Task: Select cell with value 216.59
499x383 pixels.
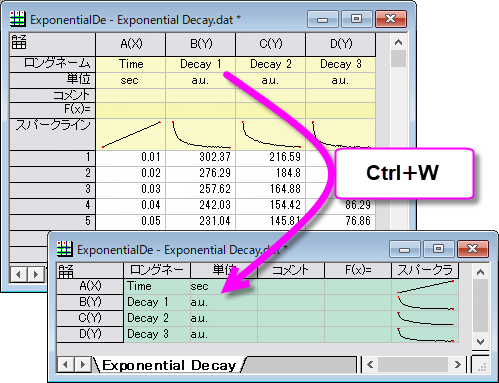Action: [271, 157]
